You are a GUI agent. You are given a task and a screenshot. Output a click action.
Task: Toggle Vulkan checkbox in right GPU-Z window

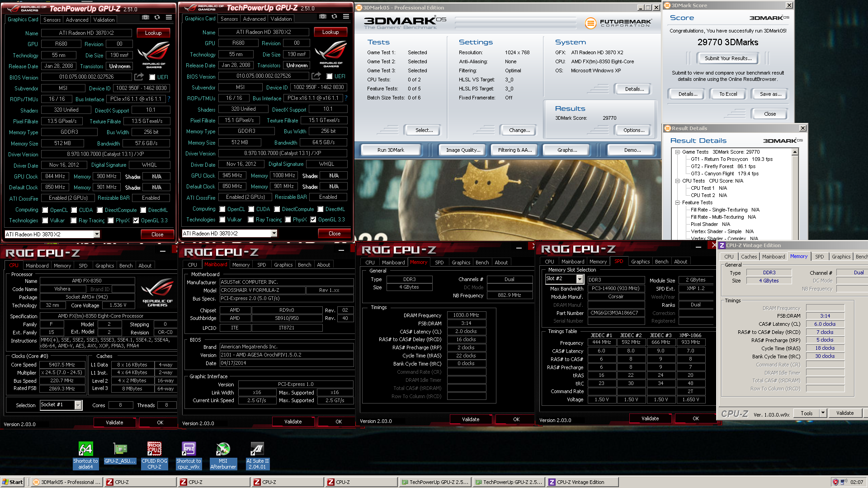pyautogui.click(x=222, y=220)
